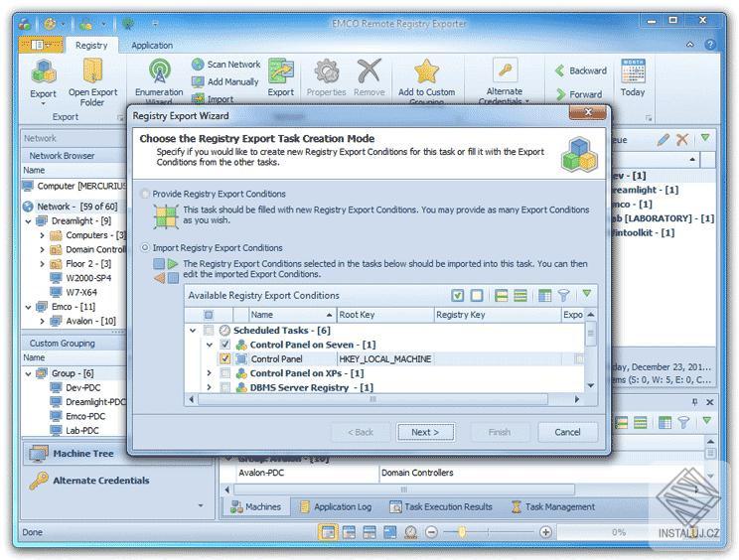
Task: Check the Scheduled Tasks group checkbox
Action: (209, 331)
